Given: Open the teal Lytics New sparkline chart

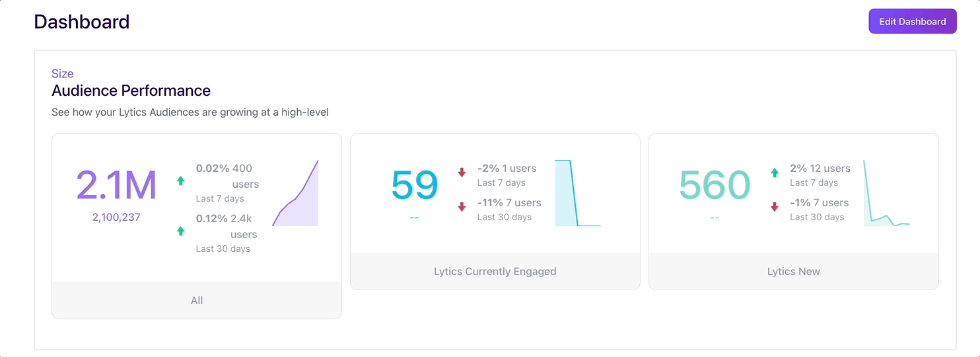Looking at the screenshot, I should (x=887, y=193).
